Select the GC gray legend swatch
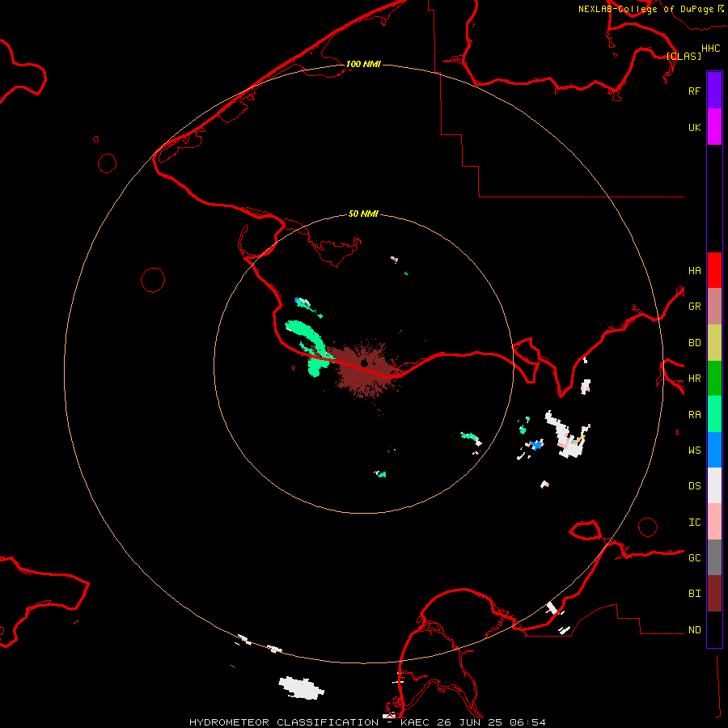 (714, 557)
